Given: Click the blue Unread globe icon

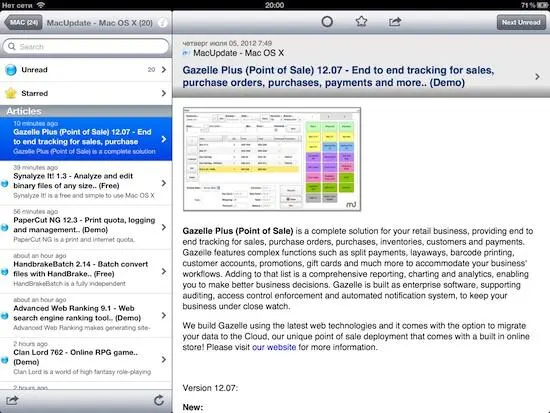Looking at the screenshot, I should coord(11,70).
